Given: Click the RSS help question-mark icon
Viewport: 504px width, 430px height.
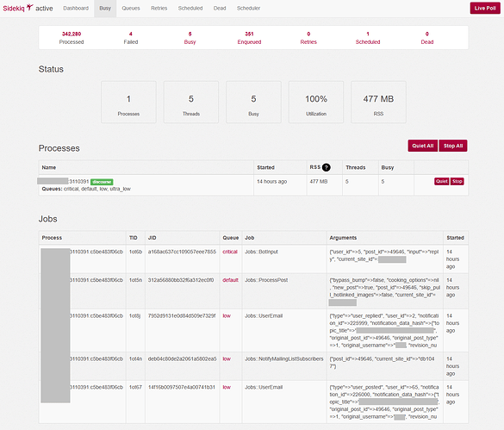Looking at the screenshot, I should pos(326,167).
